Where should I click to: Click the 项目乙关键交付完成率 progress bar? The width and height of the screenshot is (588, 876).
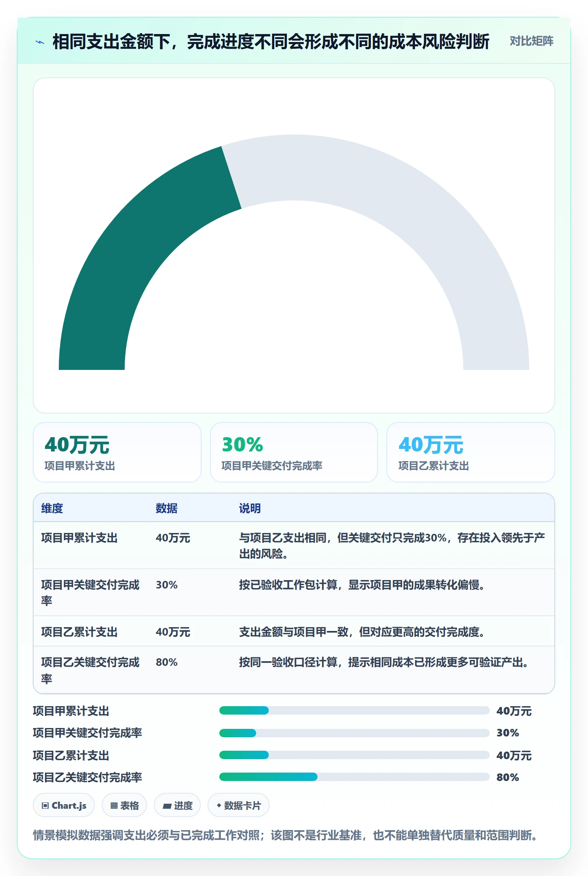(354, 777)
